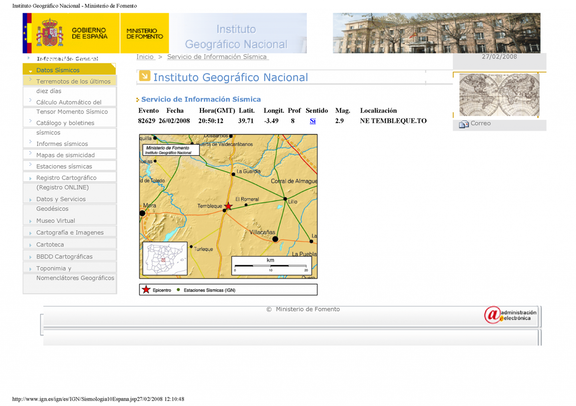The image size is (576, 406).
Task: Click the IGN building banner photo
Action: (x=436, y=33)
